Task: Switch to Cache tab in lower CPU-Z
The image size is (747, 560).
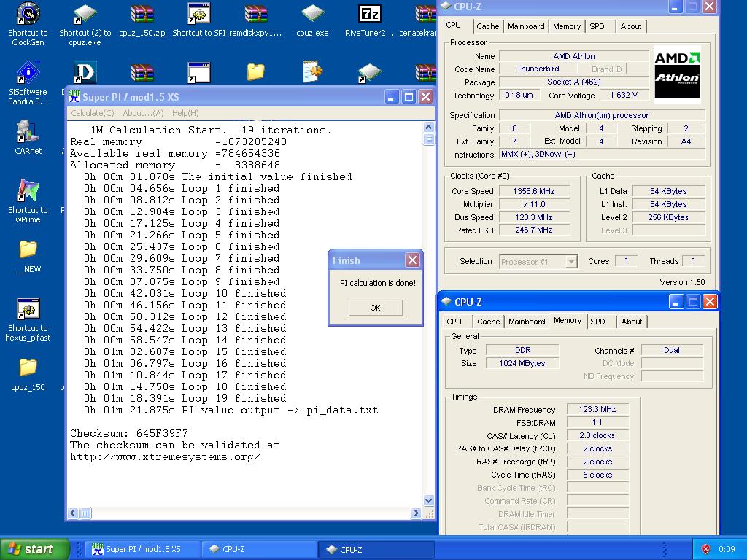Action: click(x=488, y=322)
